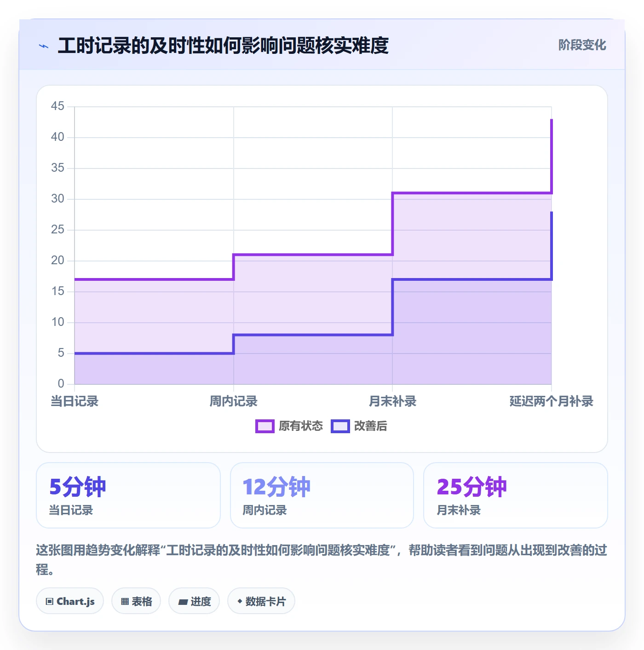This screenshot has height=650, width=644.
Task: Click the 25分钟 value text
Action: pos(471,487)
